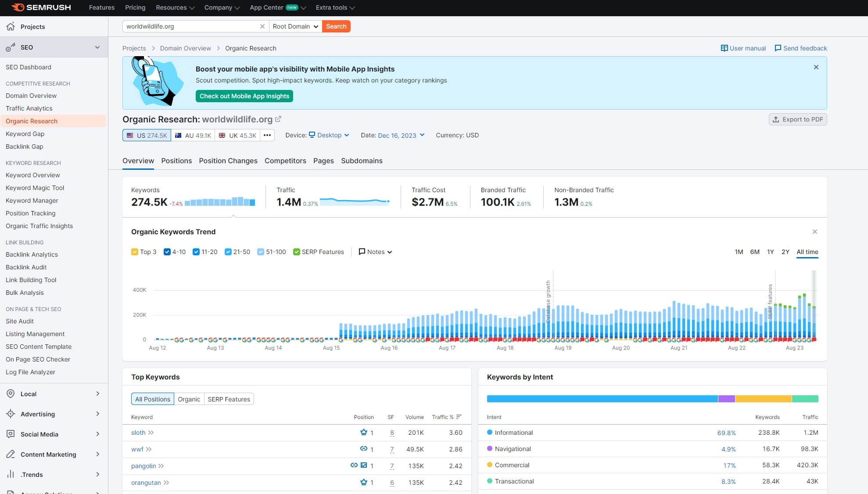868x494 pixels.
Task: Click the Social Media icon in sidebar
Action: [11, 434]
